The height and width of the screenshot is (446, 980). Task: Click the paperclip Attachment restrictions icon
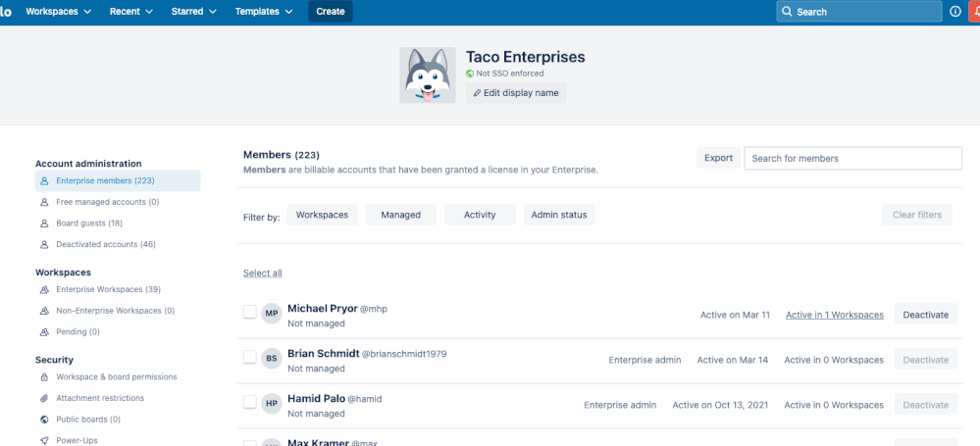(44, 398)
